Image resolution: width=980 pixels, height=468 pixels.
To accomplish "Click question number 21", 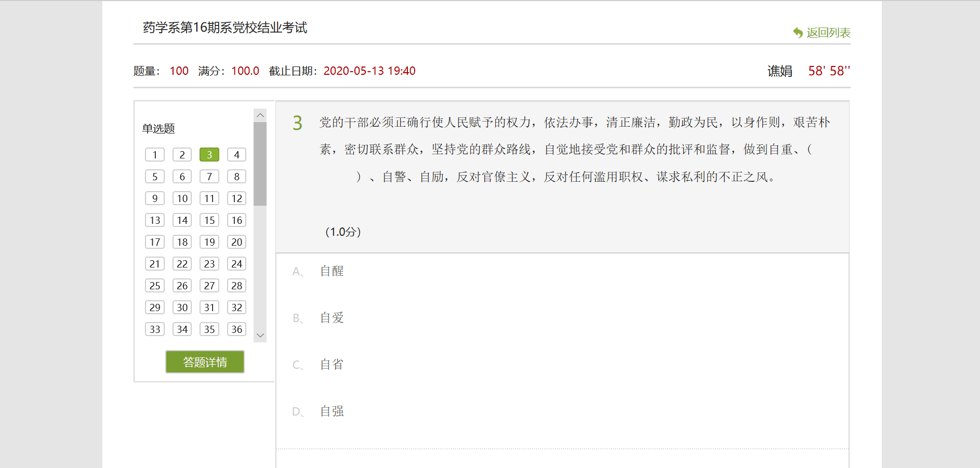I will pos(155,264).
